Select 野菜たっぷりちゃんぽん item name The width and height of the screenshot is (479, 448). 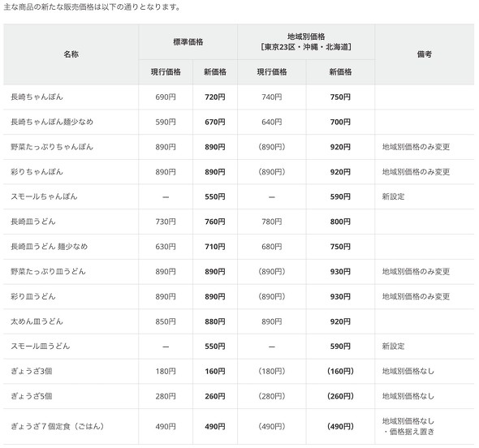[x=52, y=147]
